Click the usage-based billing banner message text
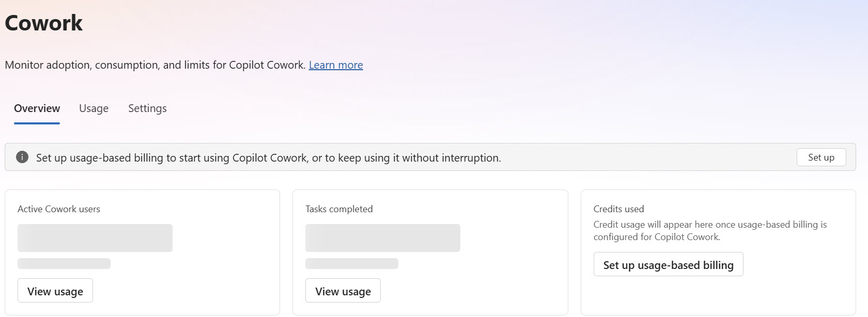Screen dimensions: 868x317 [x=269, y=158]
